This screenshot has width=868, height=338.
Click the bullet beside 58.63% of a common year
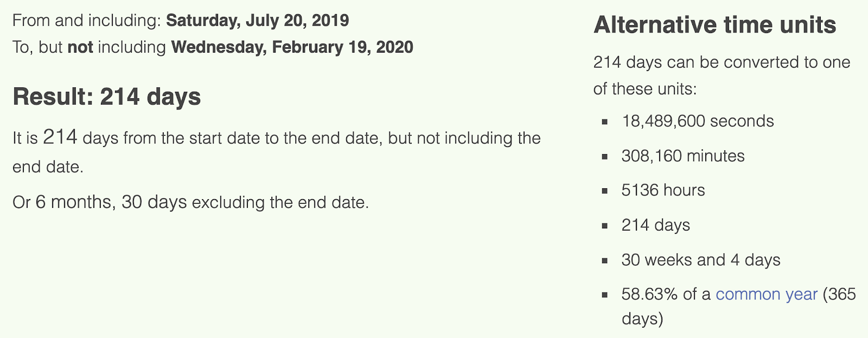(x=604, y=296)
